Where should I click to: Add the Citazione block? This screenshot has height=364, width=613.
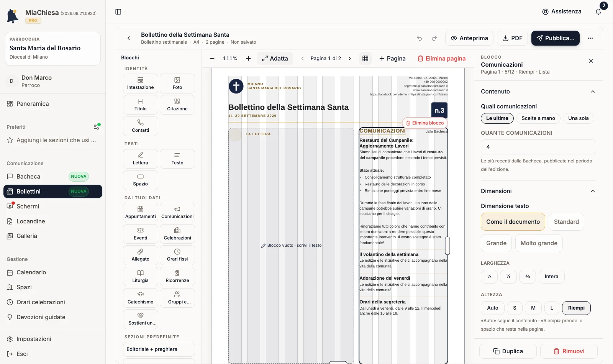[177, 105]
